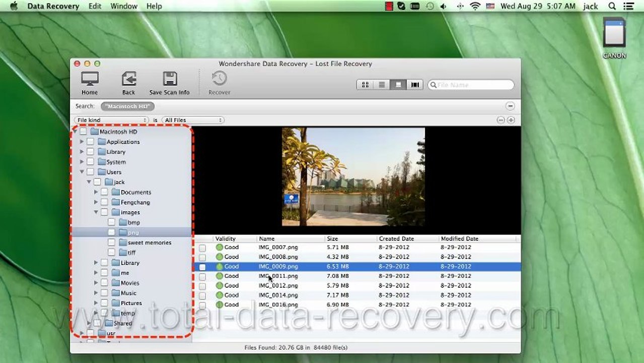
Task: Open the jack user menu
Action: (591, 6)
